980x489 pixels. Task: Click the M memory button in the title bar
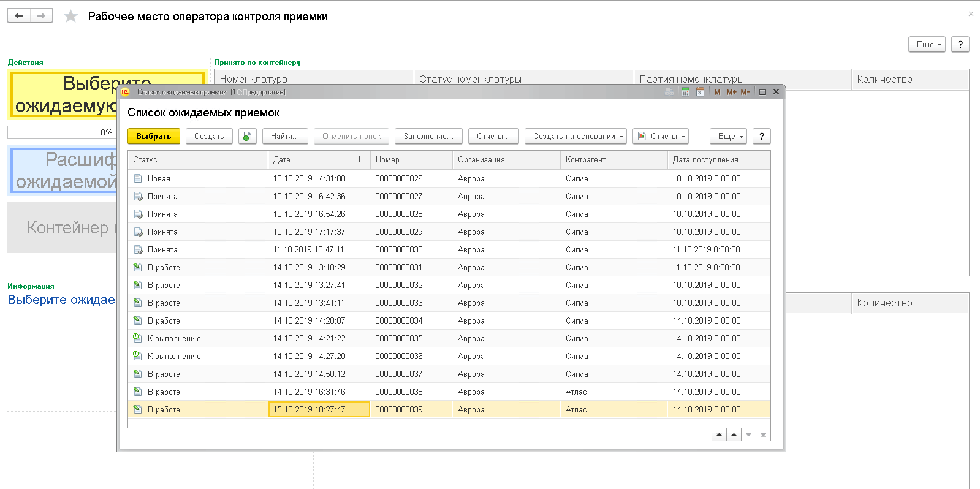tap(717, 92)
